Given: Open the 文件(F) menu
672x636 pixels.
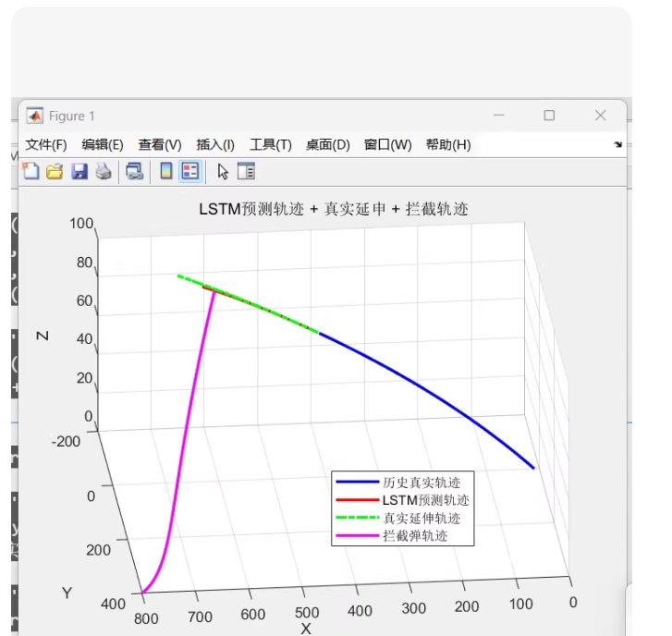Looking at the screenshot, I should click(46, 145).
